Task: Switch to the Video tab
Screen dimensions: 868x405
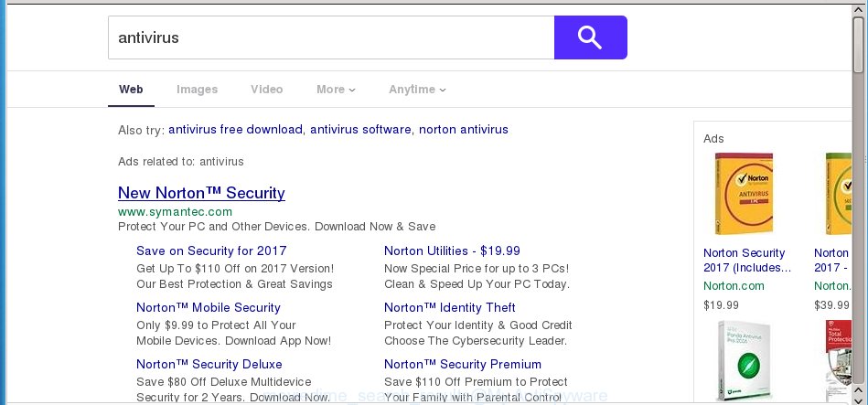Action: [266, 89]
